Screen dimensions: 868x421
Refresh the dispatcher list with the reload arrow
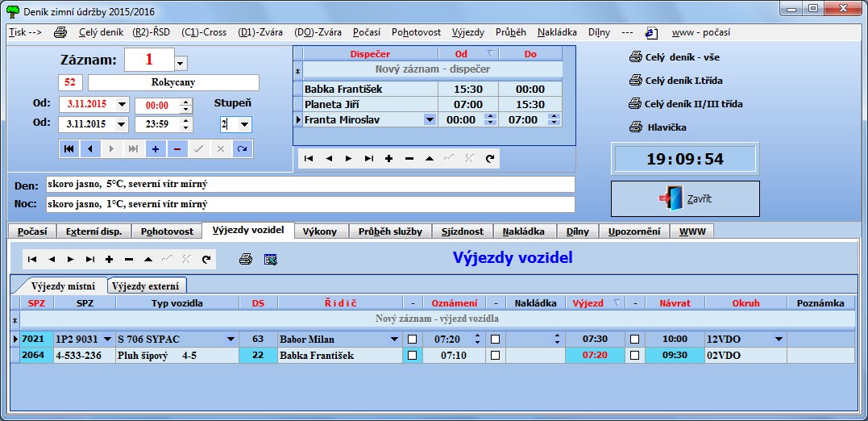[x=489, y=159]
